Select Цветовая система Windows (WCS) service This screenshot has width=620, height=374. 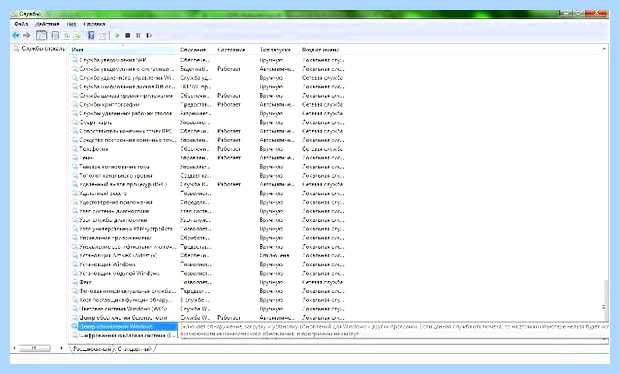pos(123,309)
